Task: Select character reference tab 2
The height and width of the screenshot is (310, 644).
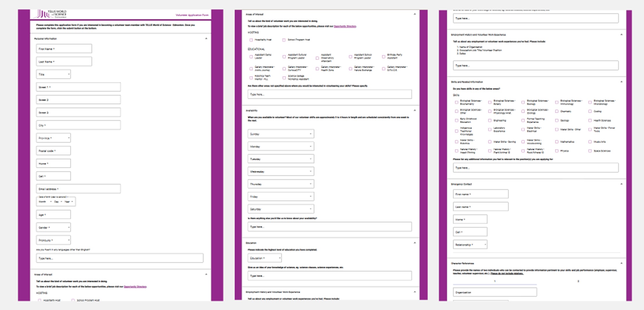Action: [578, 281]
